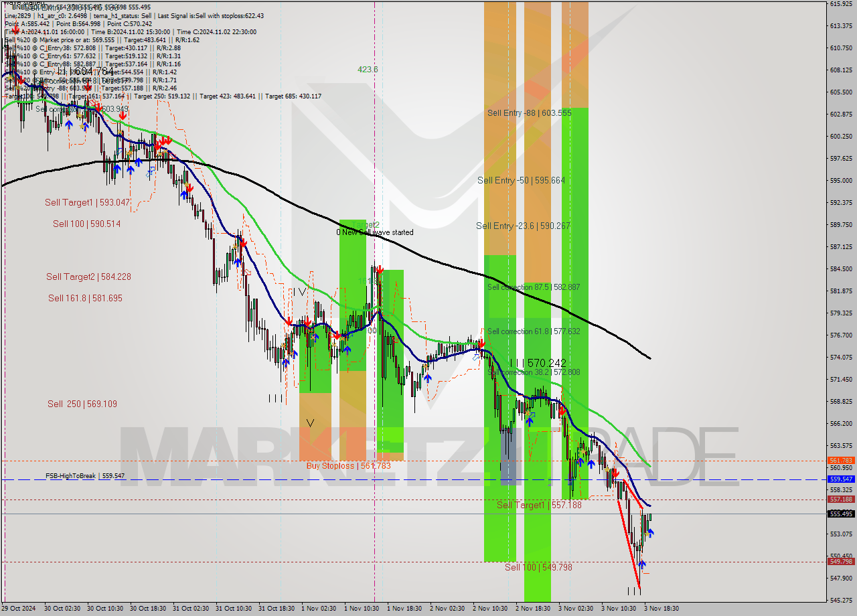857x616 pixels.
Task: Click the '31 Oct 10:30' time axis label
Action: click(233, 609)
